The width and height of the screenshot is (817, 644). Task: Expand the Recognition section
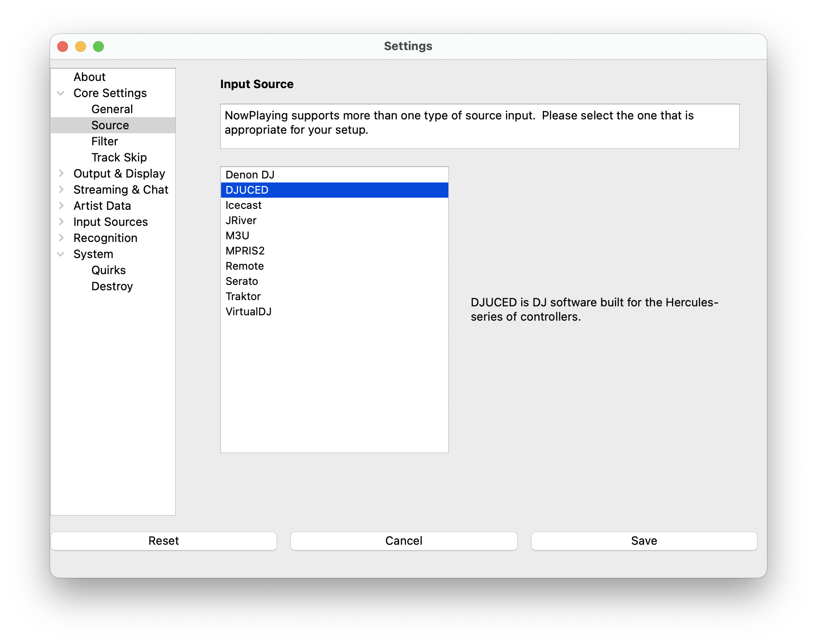pyautogui.click(x=61, y=238)
